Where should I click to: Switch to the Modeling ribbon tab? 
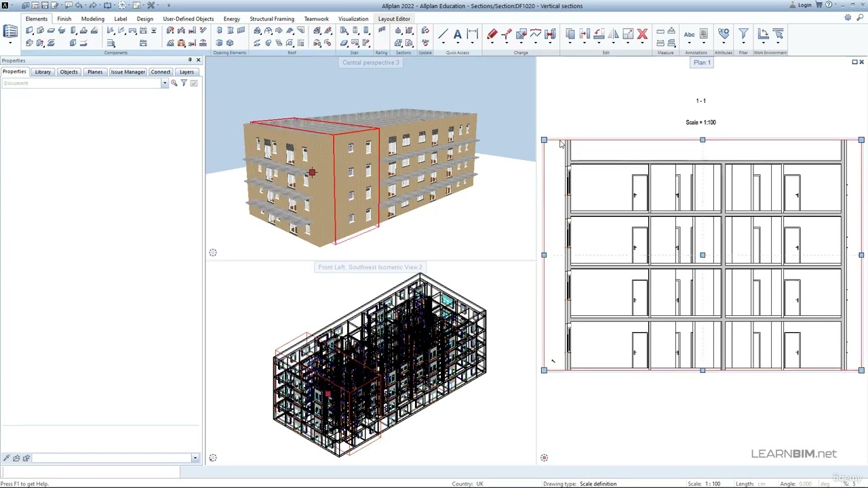93,19
